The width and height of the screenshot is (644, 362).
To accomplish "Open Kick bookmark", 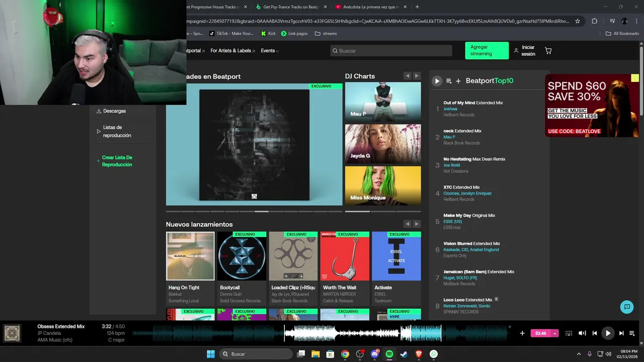I will tap(269, 34).
